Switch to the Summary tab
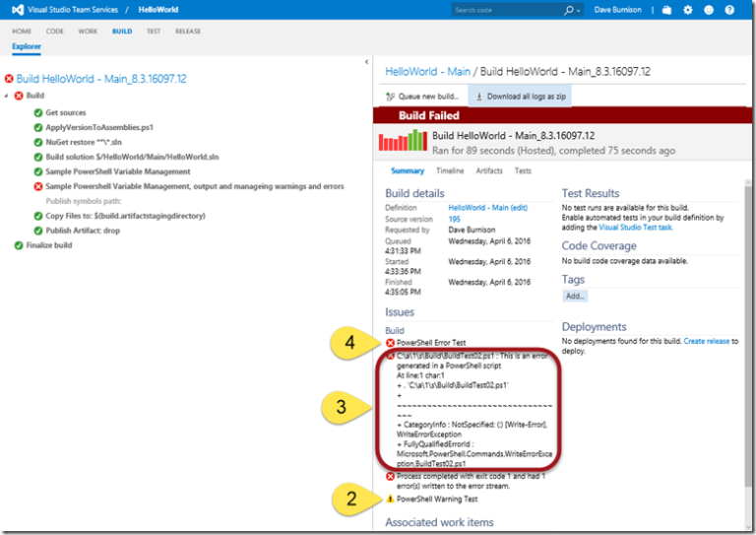The height and width of the screenshot is (535, 756). coord(408,170)
